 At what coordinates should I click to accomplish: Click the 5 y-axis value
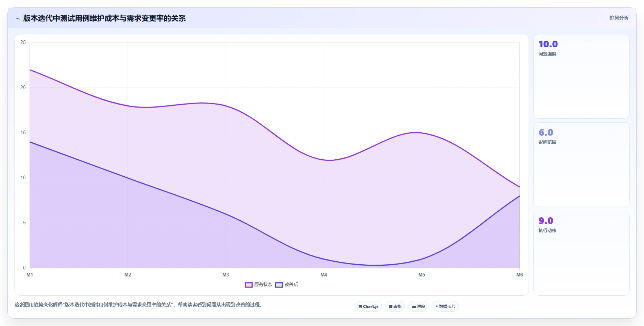point(24,223)
